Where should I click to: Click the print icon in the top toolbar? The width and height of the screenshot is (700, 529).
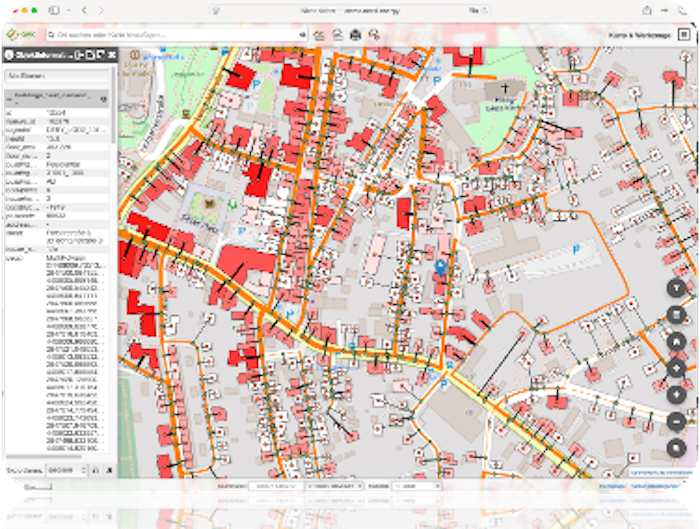coord(355,34)
